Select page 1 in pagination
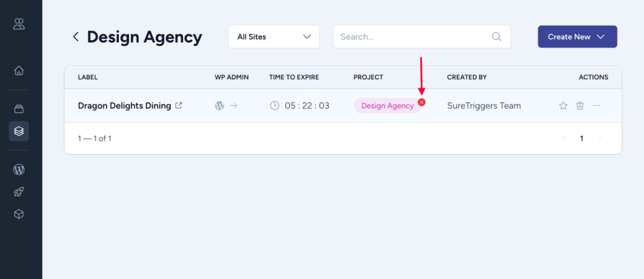This screenshot has width=644, height=279. 581,138
